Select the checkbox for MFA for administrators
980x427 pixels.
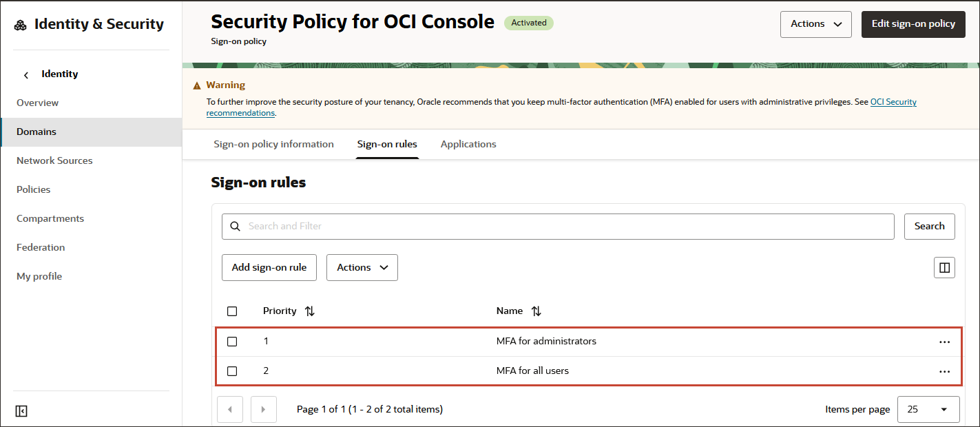pyautogui.click(x=232, y=341)
